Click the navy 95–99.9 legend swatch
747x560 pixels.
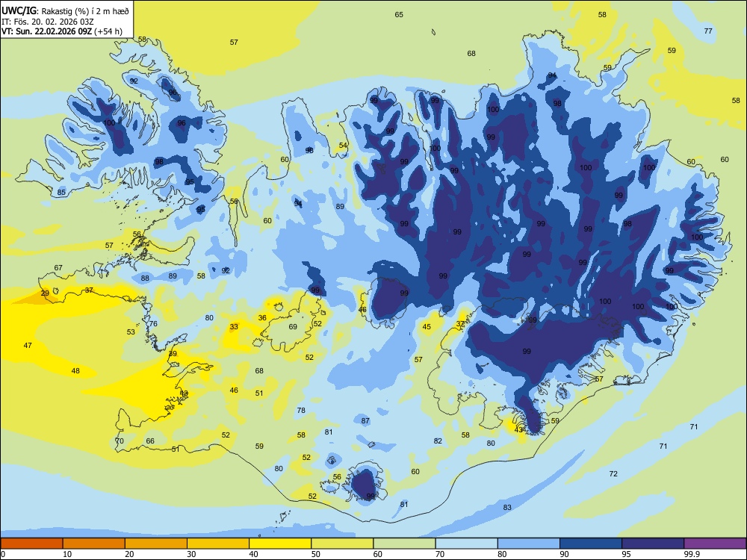tap(653, 544)
